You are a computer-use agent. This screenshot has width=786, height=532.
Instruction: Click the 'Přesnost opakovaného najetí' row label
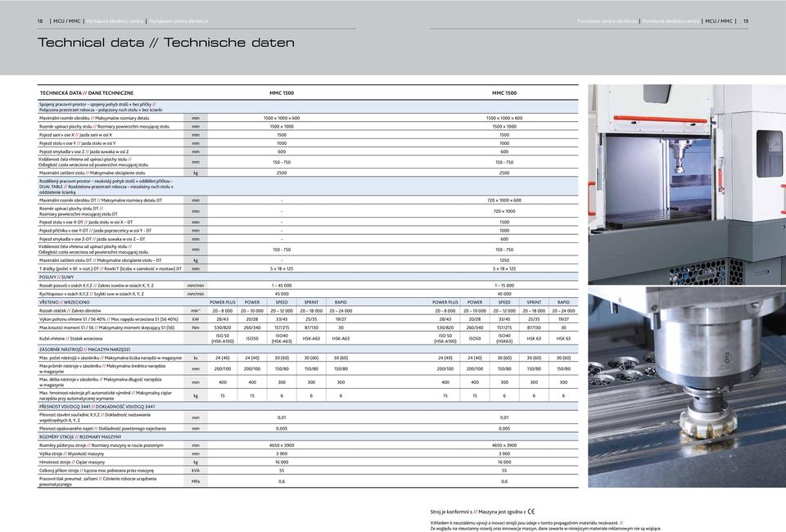point(102,429)
